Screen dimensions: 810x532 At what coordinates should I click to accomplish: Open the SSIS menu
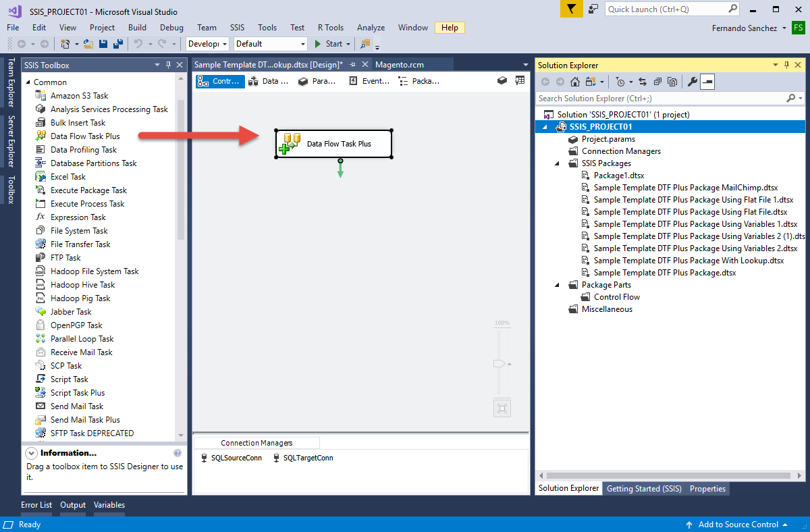coord(237,28)
